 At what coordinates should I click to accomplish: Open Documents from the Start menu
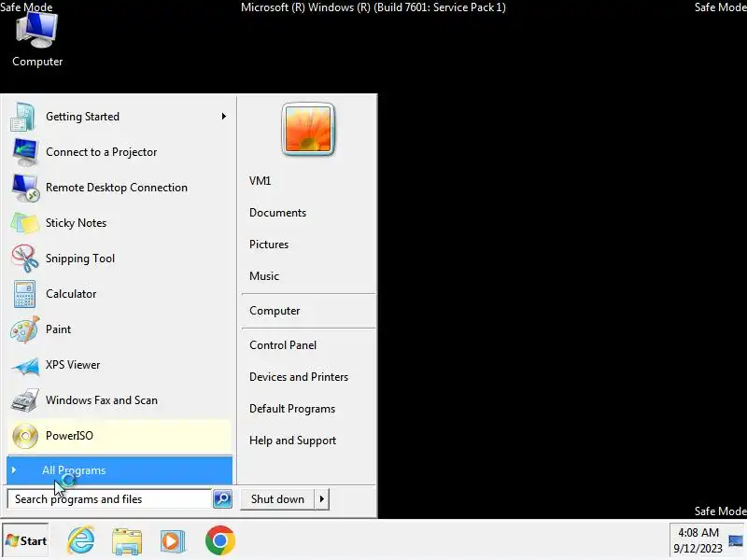click(308, 213)
